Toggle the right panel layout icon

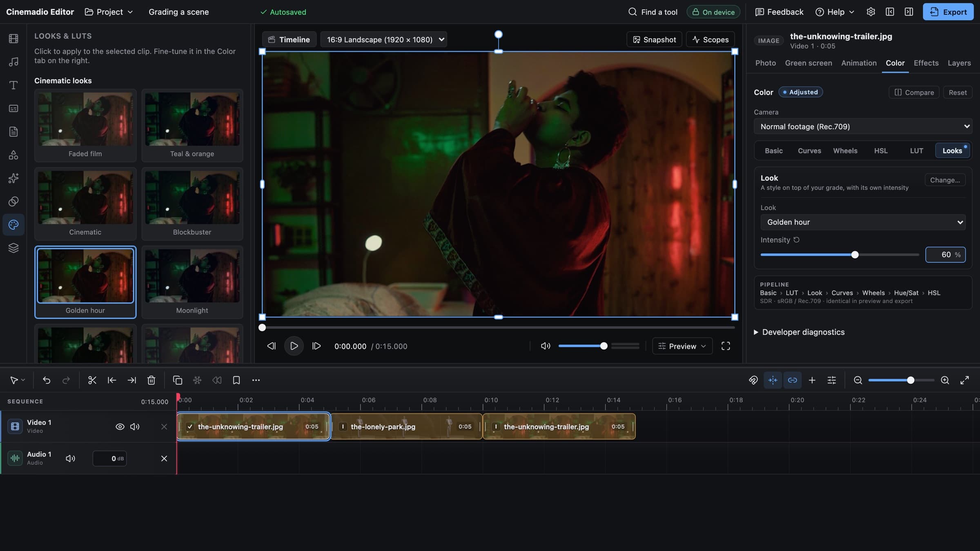(x=909, y=12)
